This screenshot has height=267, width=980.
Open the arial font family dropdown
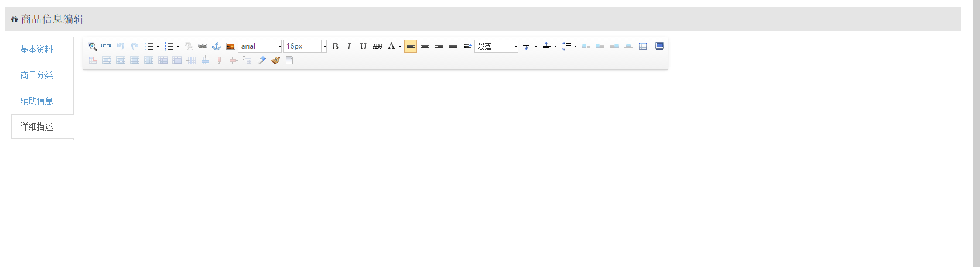(x=260, y=46)
